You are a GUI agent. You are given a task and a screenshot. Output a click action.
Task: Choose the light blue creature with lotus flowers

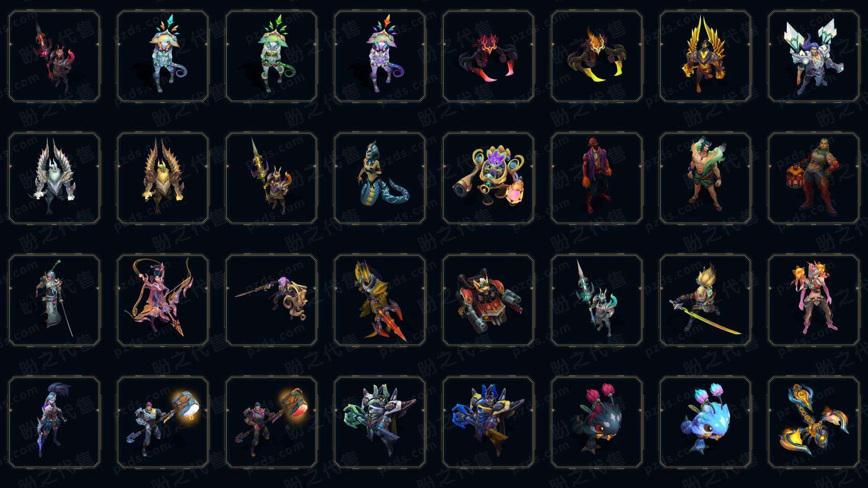click(705, 422)
